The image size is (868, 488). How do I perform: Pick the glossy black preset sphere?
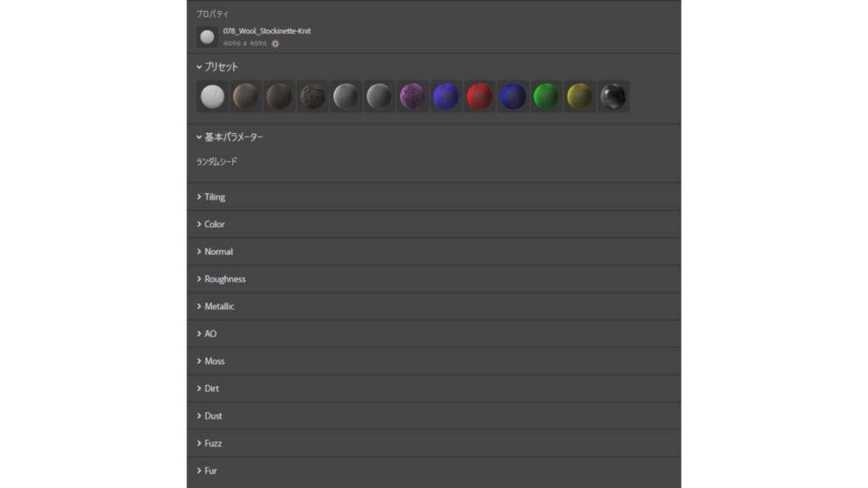613,97
